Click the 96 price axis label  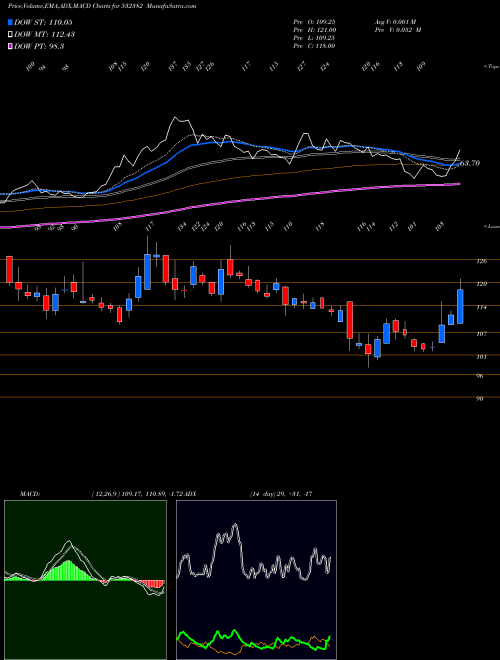pyautogui.click(x=479, y=376)
